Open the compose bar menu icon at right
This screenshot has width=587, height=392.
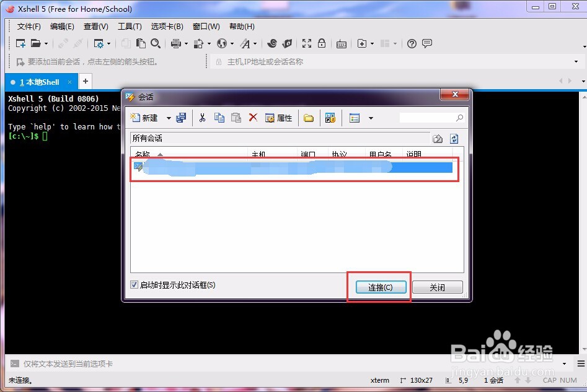[581, 364]
